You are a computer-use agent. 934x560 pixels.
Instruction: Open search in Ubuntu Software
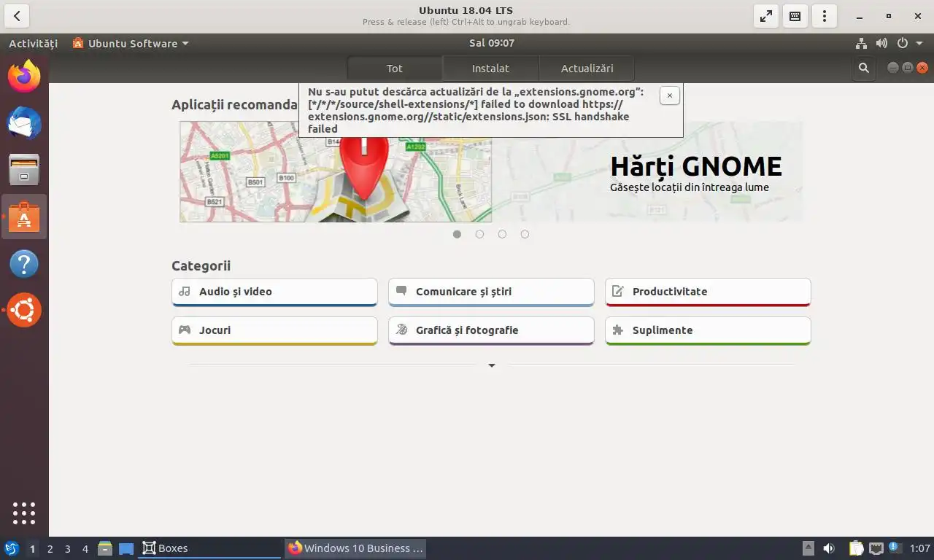coord(864,68)
